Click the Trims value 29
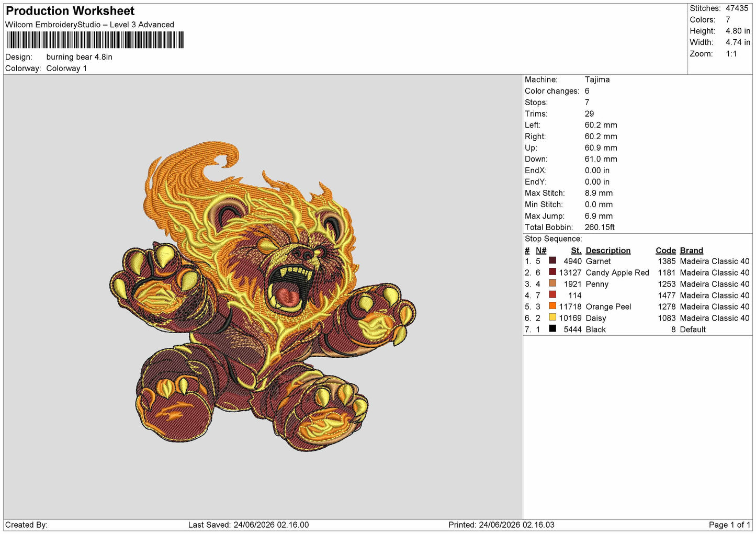The height and width of the screenshot is (534, 756). pos(589,113)
